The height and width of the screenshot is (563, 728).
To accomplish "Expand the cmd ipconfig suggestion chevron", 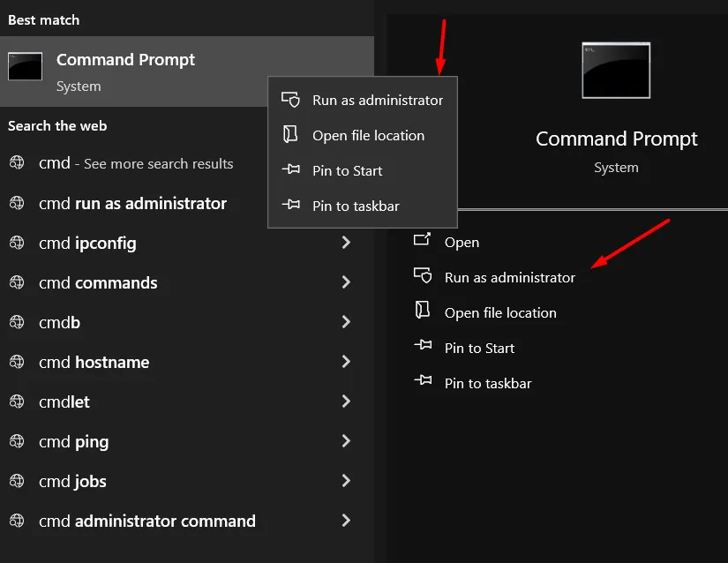I will [346, 243].
